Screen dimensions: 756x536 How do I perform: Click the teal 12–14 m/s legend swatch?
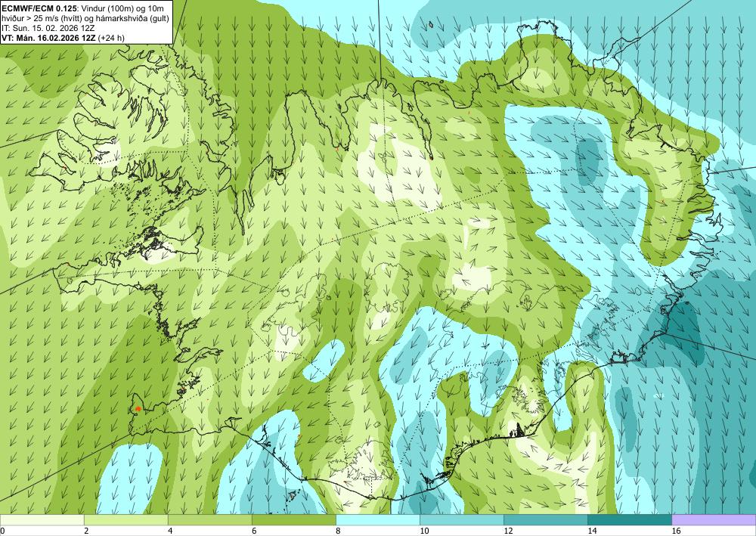click(546, 519)
